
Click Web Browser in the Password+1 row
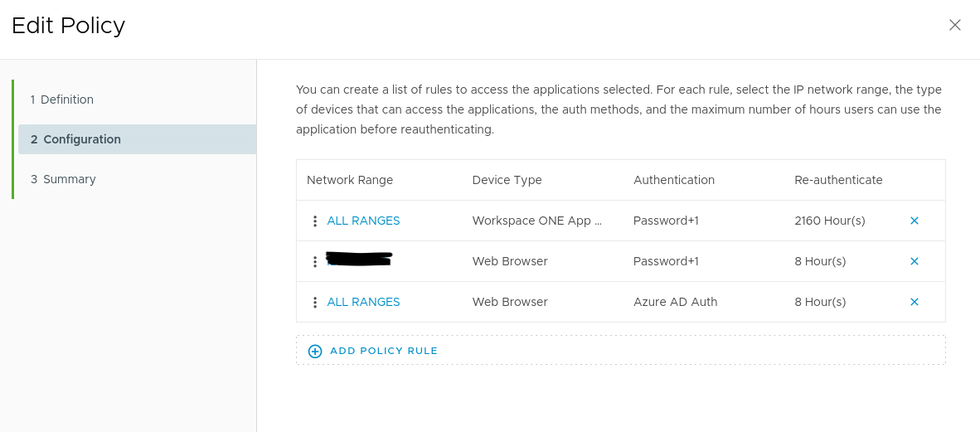click(x=510, y=261)
